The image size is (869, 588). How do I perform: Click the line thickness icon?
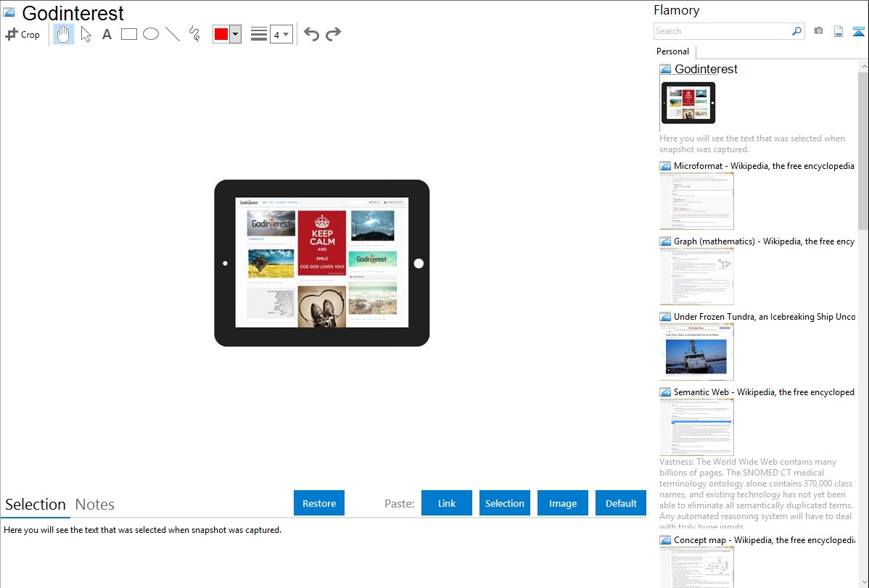pyautogui.click(x=258, y=34)
